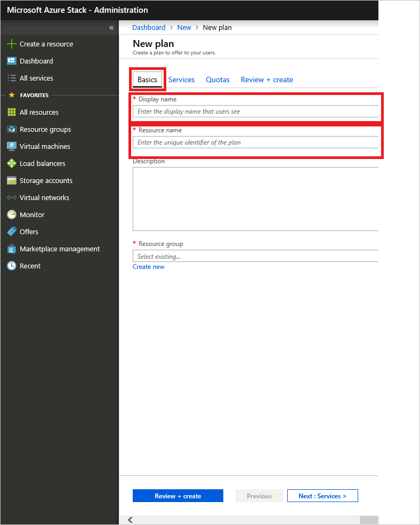Viewport: 420px width, 525px height.
Task: Click the horizontal scrollbar thumb
Action: click(x=369, y=520)
